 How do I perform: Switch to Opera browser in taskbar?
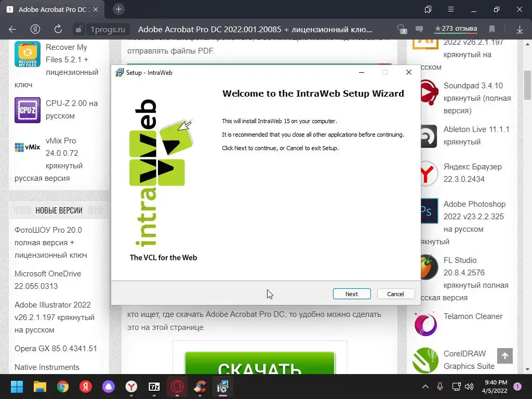[177, 387]
